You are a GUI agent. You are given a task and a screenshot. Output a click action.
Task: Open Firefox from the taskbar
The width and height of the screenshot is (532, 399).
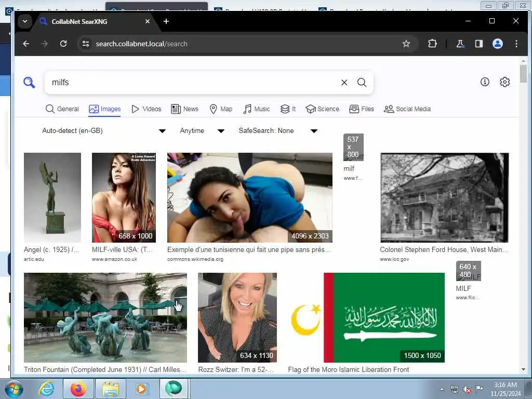pyautogui.click(x=78, y=389)
